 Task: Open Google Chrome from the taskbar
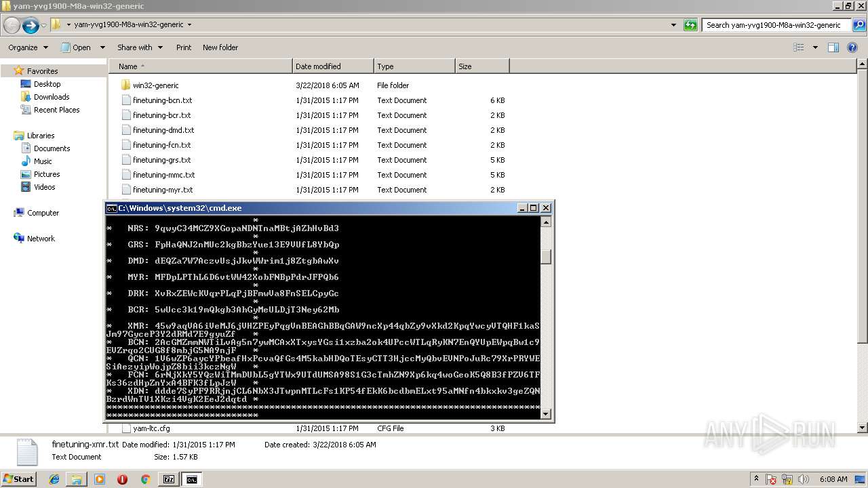tap(145, 479)
